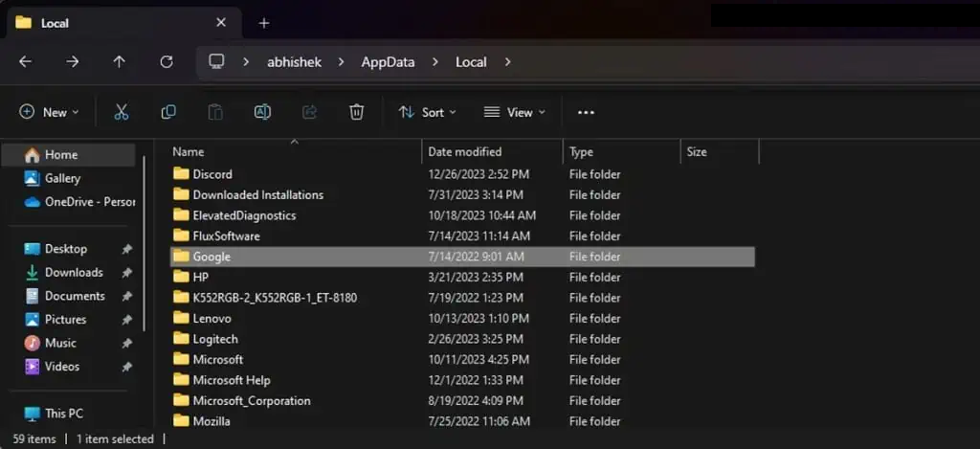Image resolution: width=980 pixels, height=449 pixels.
Task: Unpin Desktop using its pin icon
Action: click(127, 249)
